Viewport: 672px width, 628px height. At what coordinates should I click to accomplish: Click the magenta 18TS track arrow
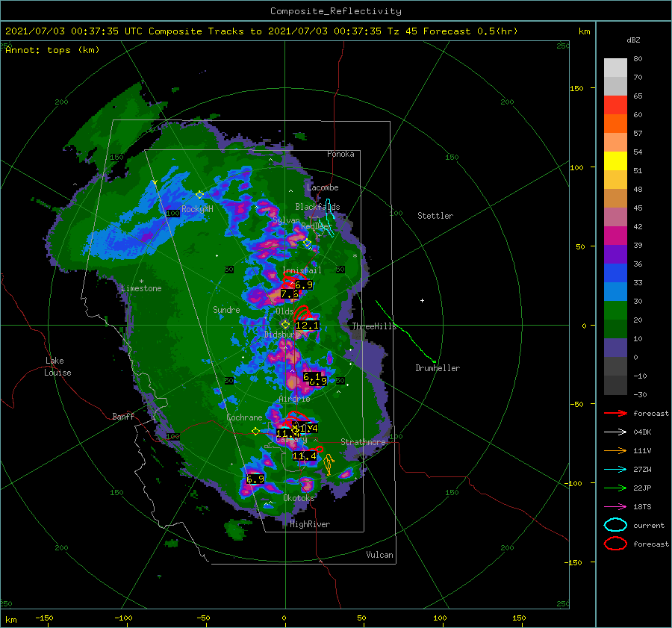(x=615, y=507)
